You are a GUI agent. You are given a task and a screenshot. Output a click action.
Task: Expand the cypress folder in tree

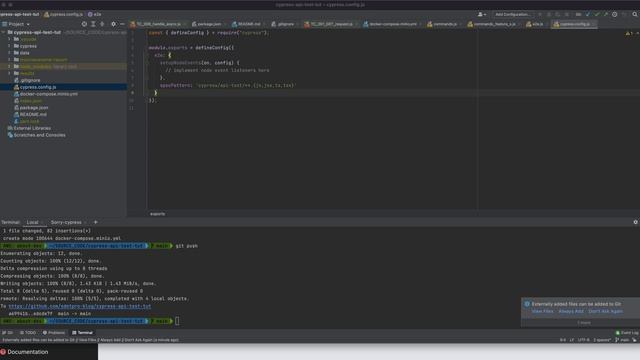coord(9,46)
